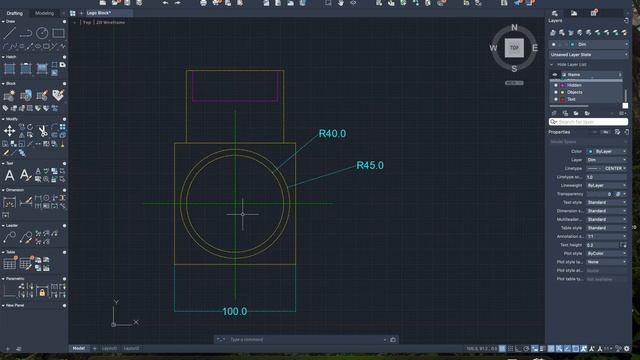Click the Search for layer field
Image resolution: width=640 pixels, height=360 pixels.
tap(589, 122)
